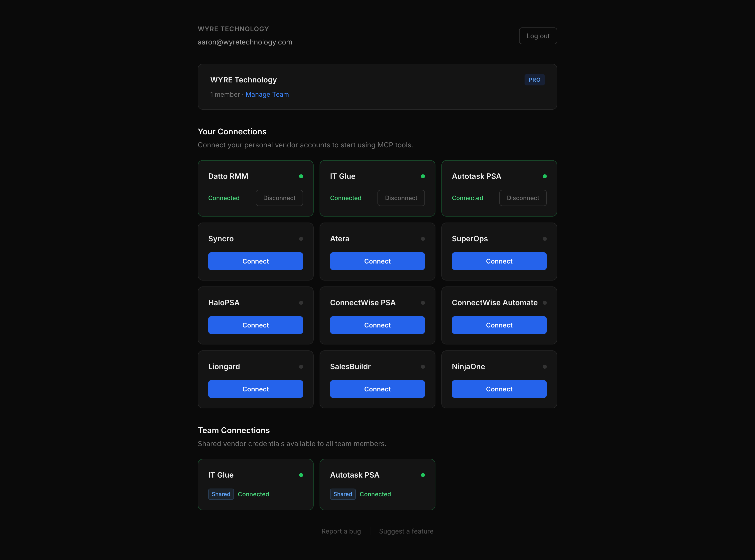755x560 pixels.
Task: Click the Autotask PSA green status dot
Action: [x=545, y=176]
